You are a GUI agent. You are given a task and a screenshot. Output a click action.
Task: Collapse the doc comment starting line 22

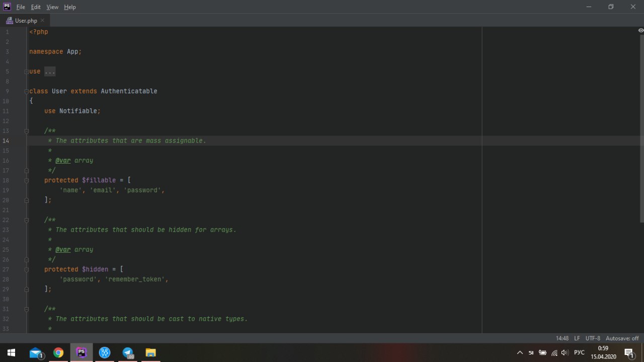point(26,220)
